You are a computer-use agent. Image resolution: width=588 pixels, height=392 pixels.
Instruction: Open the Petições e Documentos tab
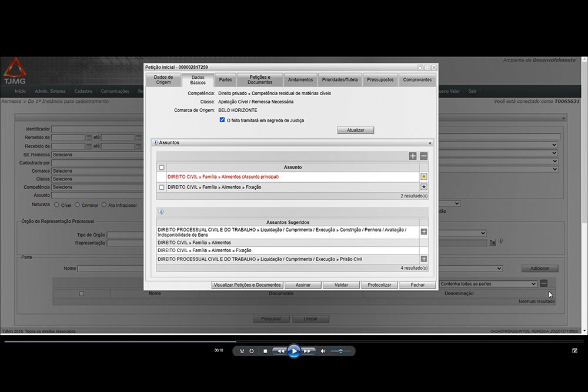[x=260, y=79]
